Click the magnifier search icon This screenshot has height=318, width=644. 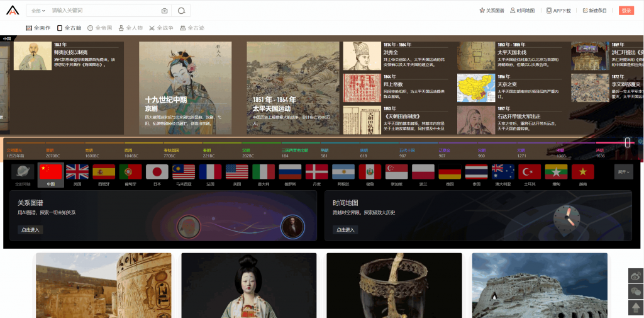tap(181, 11)
